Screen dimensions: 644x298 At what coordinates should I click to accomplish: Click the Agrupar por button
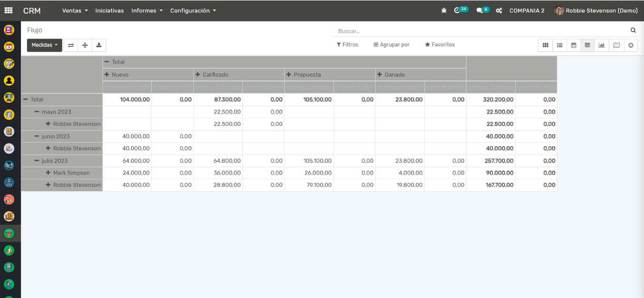pyautogui.click(x=391, y=45)
